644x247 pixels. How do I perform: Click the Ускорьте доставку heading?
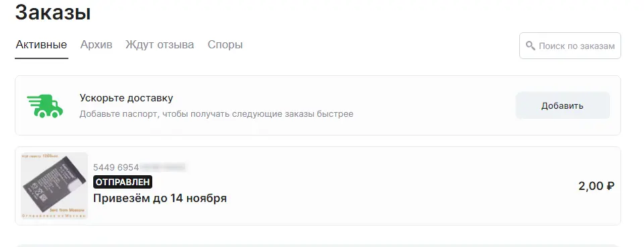(126, 98)
